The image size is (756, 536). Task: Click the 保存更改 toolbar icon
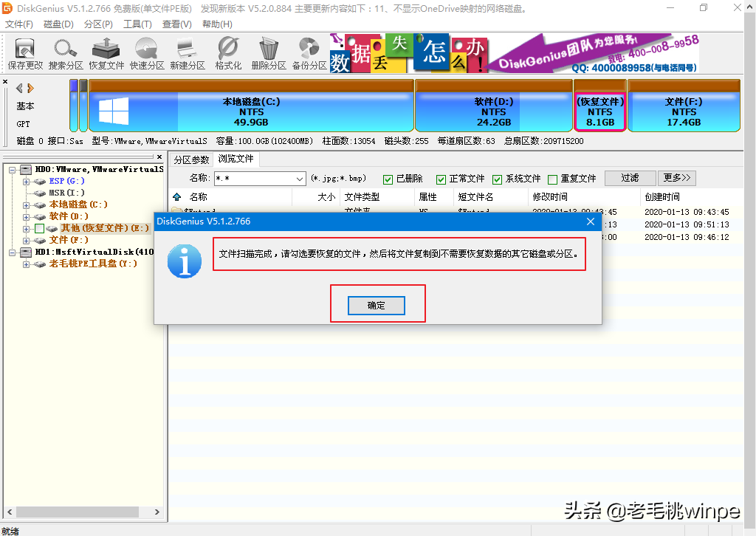24,53
